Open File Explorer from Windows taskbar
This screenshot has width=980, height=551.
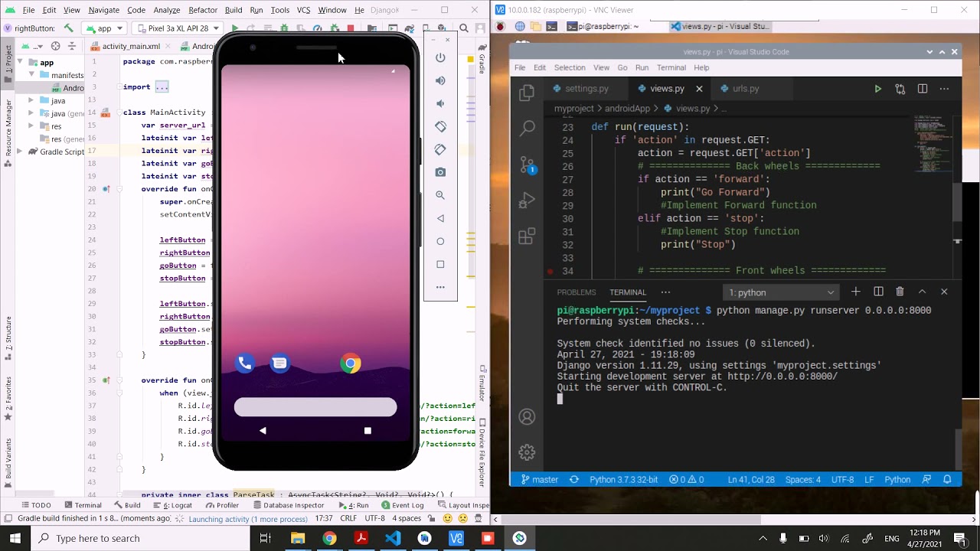coord(297,539)
